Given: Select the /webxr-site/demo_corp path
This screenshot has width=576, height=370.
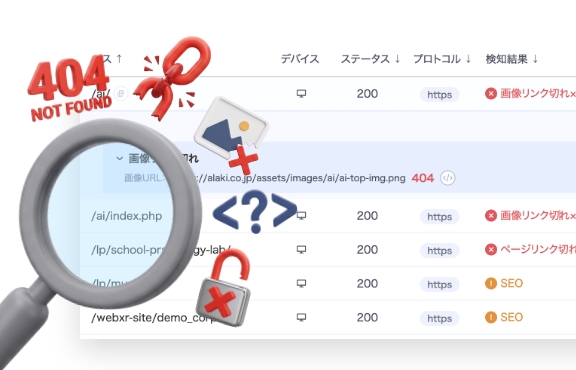Looking at the screenshot, I should [x=154, y=317].
